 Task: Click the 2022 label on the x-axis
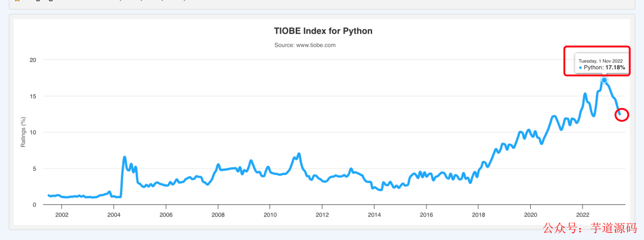click(x=583, y=215)
